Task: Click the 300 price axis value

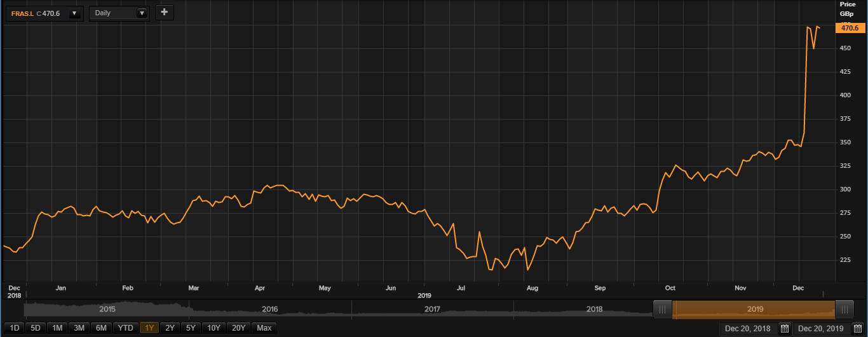Action: click(845, 189)
